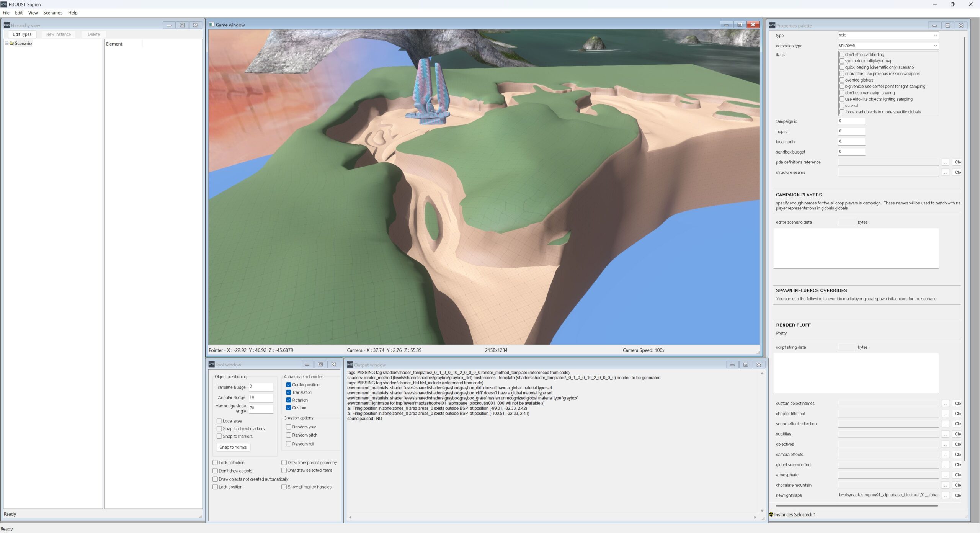980x533 pixels.
Task: Click the Hierarchy view window icon
Action: 7,25
